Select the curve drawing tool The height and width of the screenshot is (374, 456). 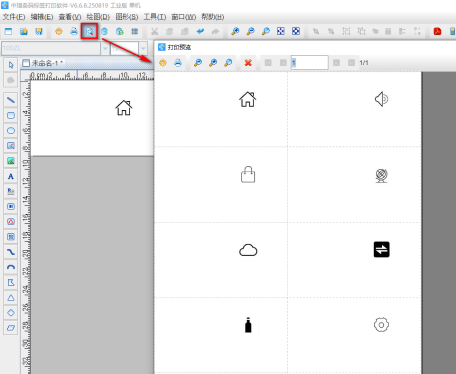11,252
